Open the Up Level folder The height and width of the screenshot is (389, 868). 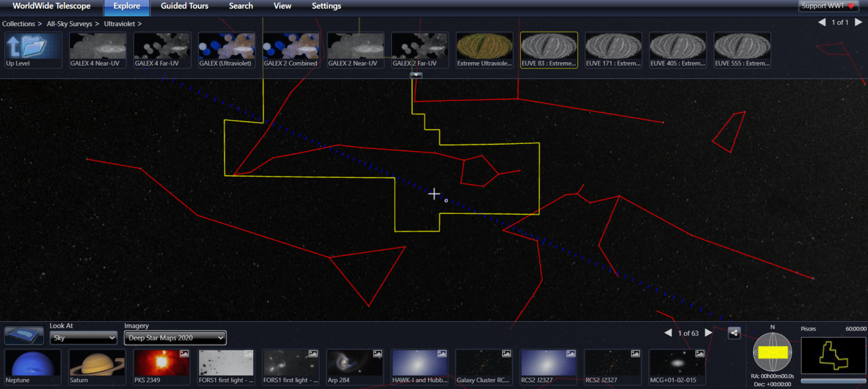coord(33,50)
